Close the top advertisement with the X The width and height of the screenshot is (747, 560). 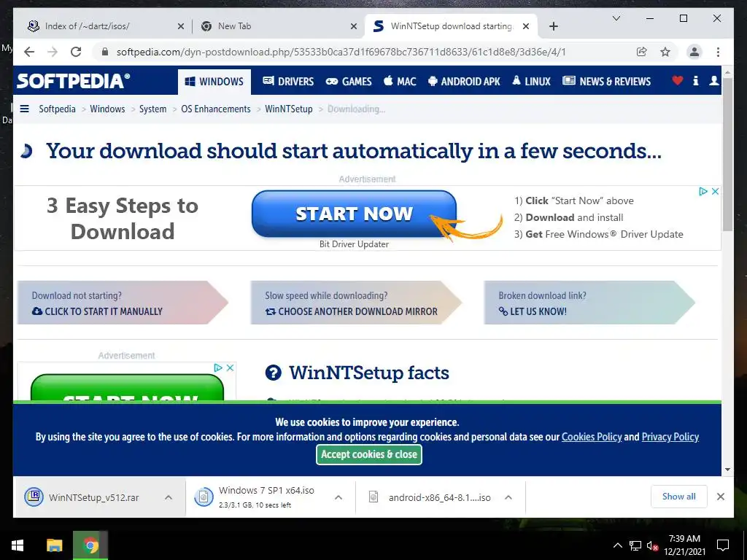715,192
